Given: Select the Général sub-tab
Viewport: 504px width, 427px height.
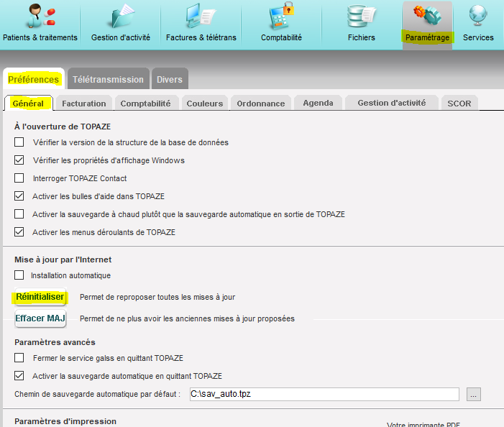Looking at the screenshot, I should click(28, 104).
